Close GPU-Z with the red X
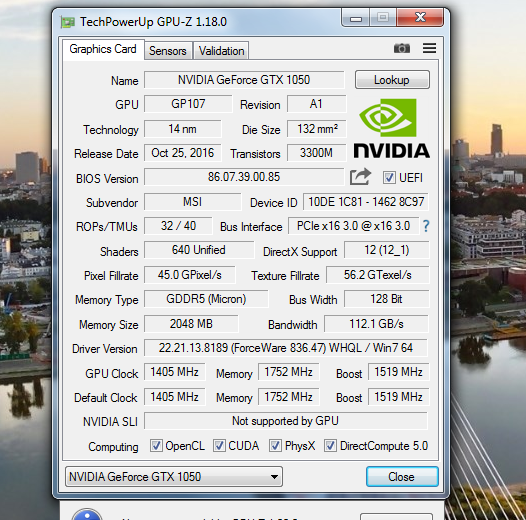 420,18
